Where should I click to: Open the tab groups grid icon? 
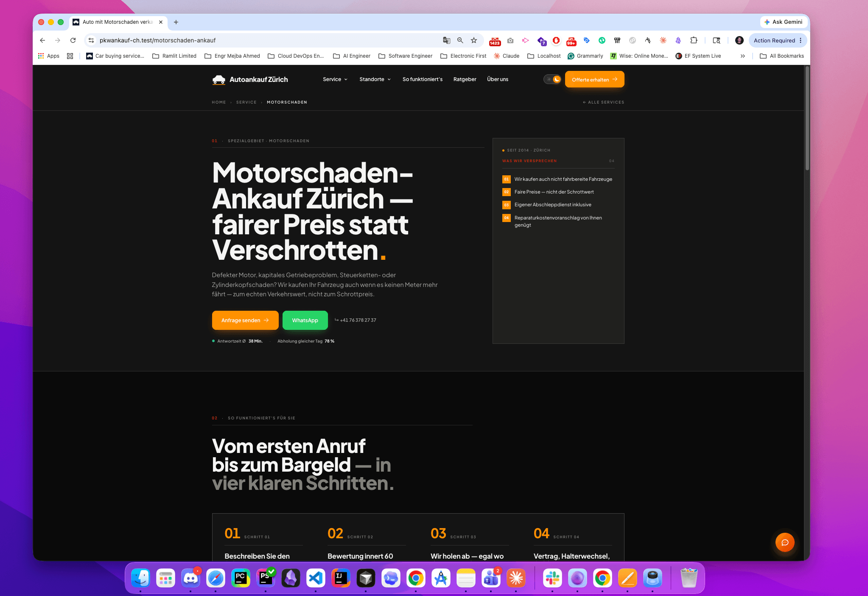pos(70,56)
